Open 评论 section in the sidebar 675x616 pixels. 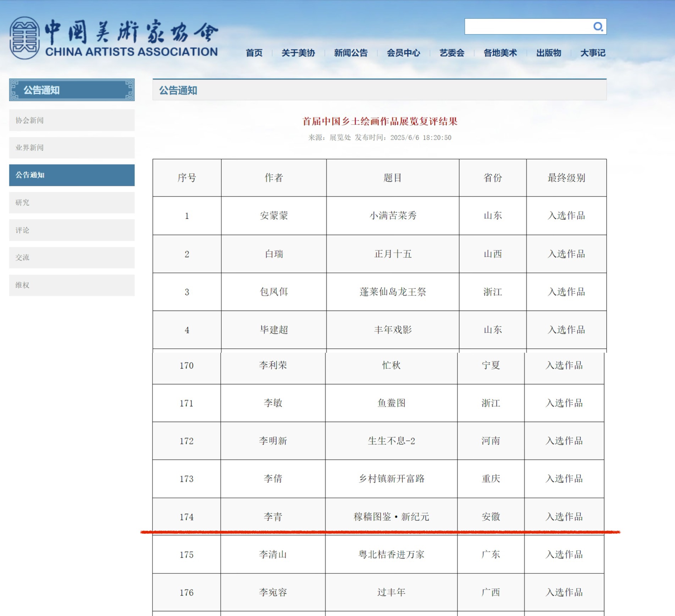72,230
